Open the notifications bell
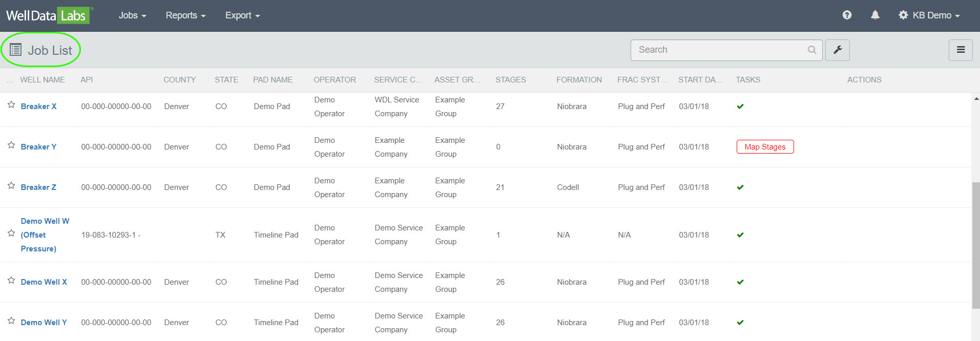The width and height of the screenshot is (980, 341). [875, 15]
